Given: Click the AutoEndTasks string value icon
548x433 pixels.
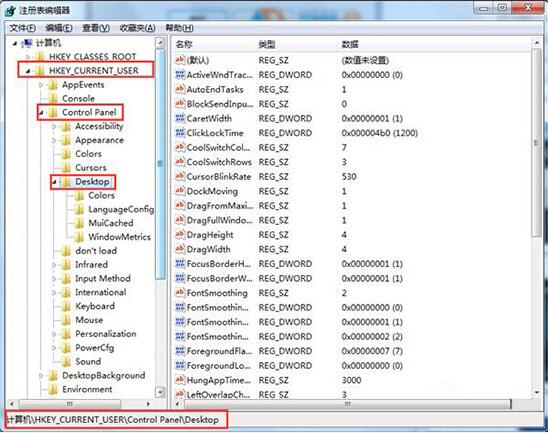Looking at the screenshot, I should (x=180, y=89).
